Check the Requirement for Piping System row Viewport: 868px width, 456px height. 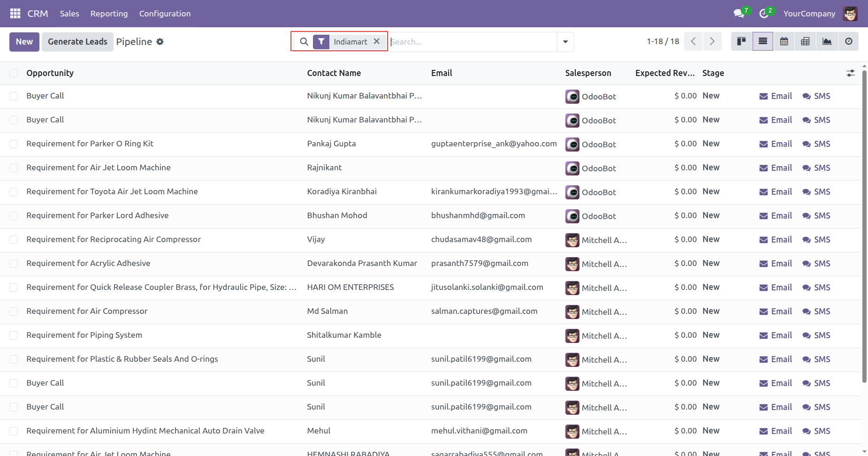pos(14,335)
